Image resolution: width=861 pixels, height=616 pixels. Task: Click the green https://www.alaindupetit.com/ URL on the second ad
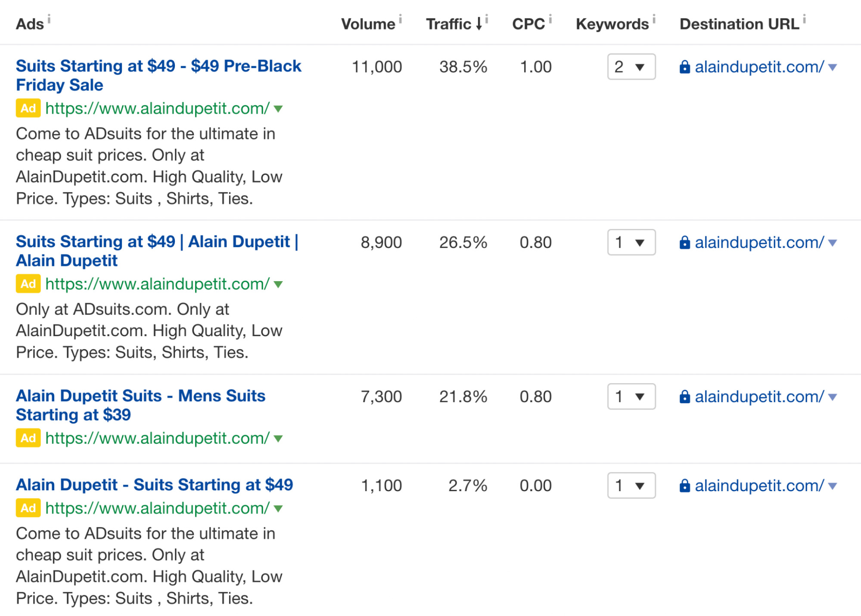(x=157, y=284)
